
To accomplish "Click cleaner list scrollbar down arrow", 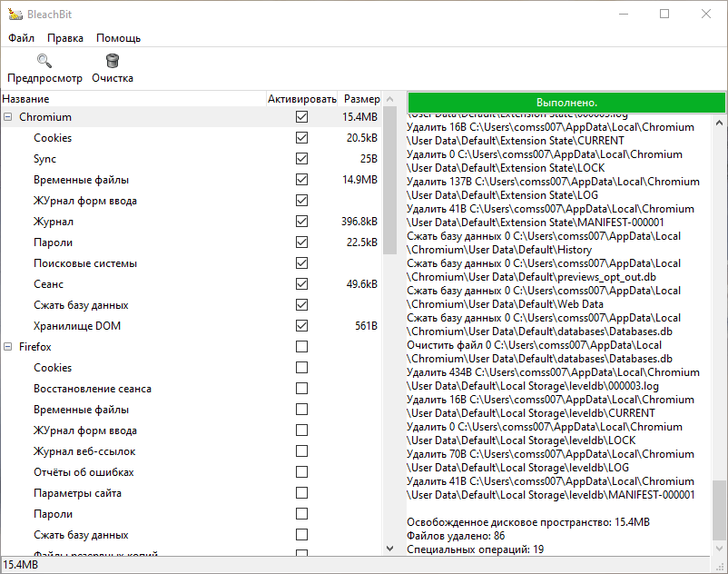I will [x=390, y=549].
